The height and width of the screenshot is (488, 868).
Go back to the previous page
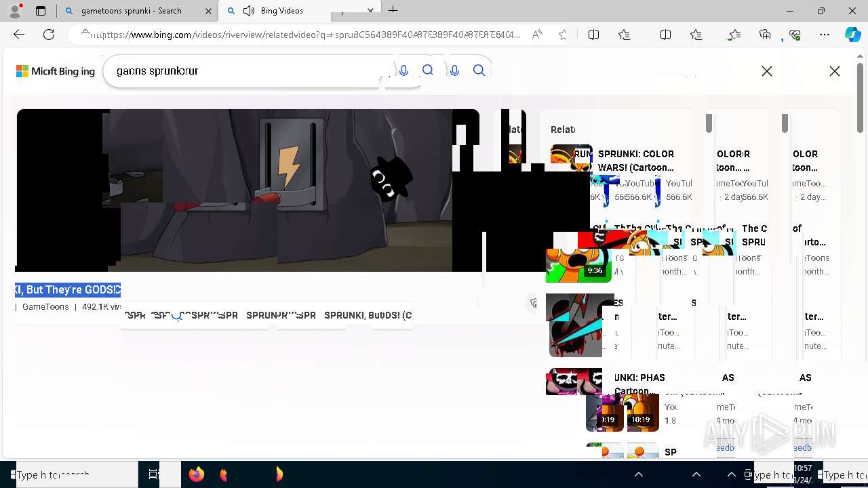pos(19,35)
